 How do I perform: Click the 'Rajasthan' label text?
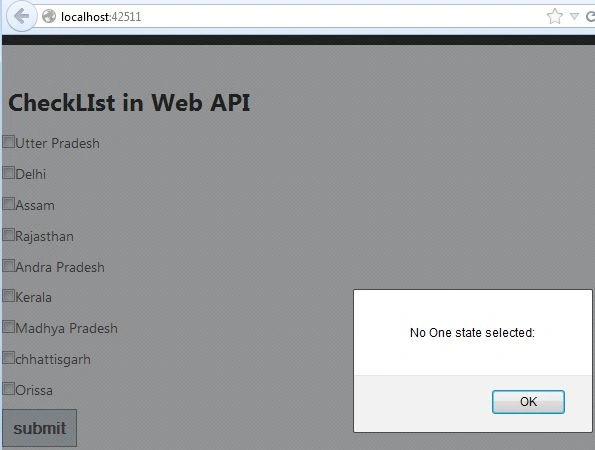pyautogui.click(x=44, y=236)
